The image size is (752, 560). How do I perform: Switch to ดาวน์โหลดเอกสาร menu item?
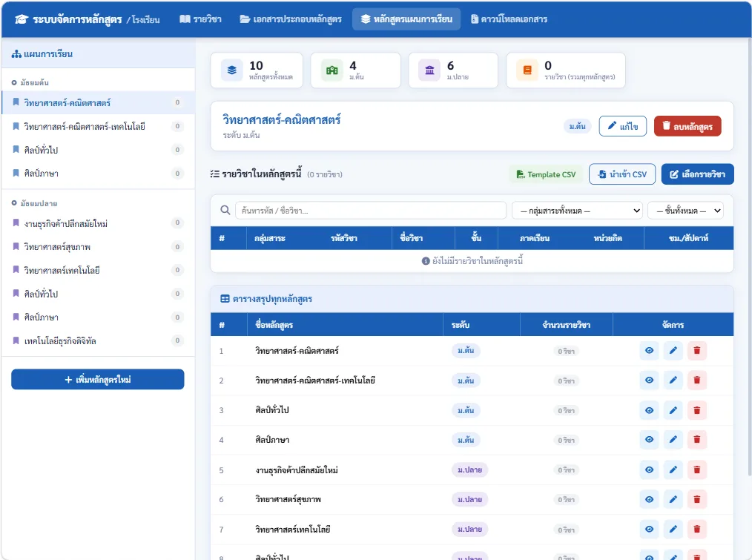[509, 19]
